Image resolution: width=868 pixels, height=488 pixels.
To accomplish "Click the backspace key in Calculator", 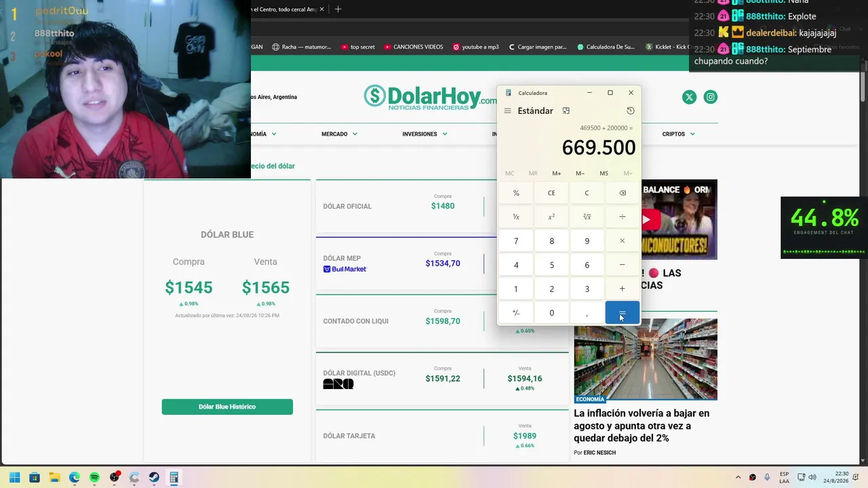I will point(623,193).
